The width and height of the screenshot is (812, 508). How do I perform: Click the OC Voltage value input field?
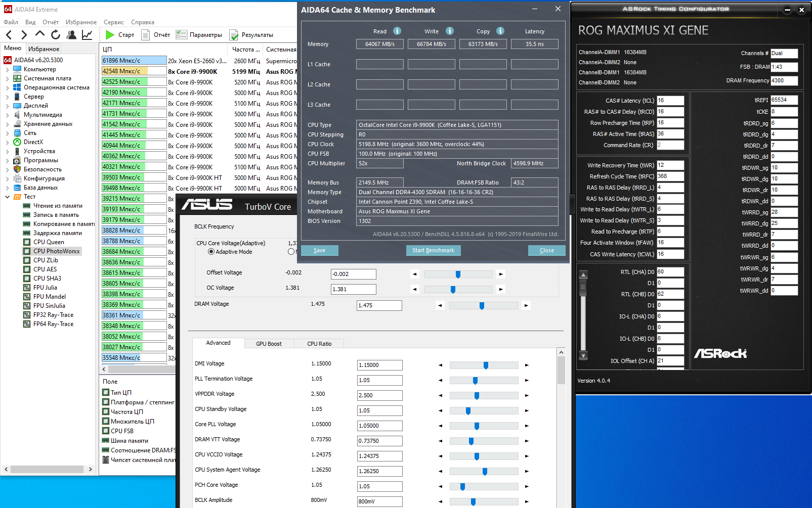click(x=353, y=289)
